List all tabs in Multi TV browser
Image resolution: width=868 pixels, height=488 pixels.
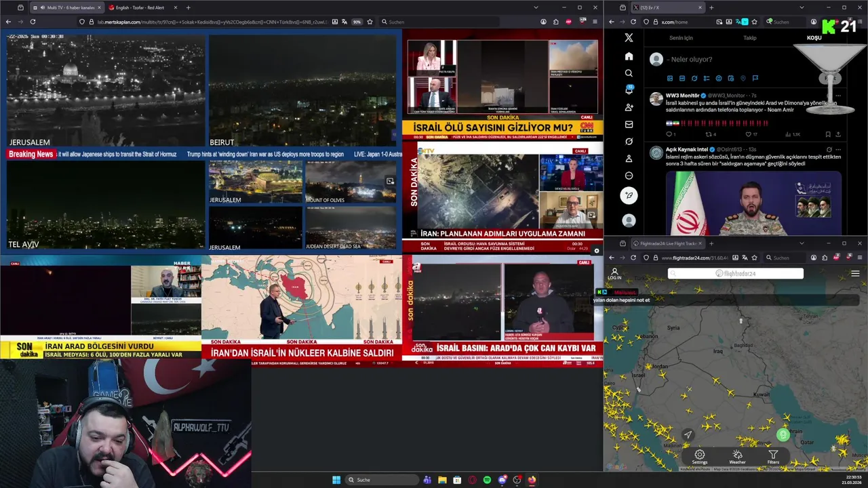536,7
